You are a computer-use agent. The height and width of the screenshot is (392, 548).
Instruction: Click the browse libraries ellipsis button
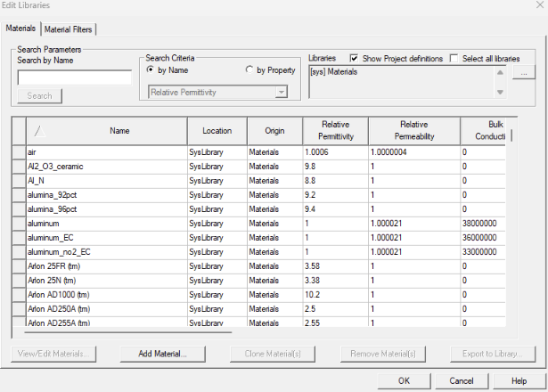click(524, 72)
